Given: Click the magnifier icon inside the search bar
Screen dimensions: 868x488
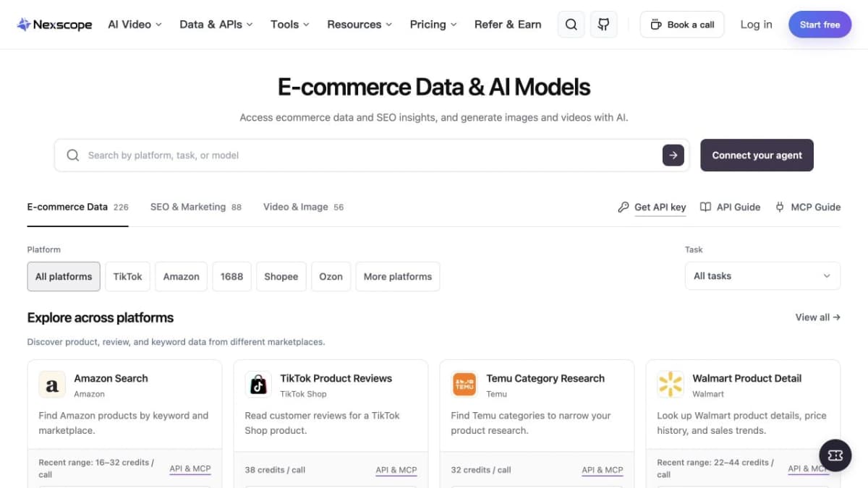Looking at the screenshot, I should pyautogui.click(x=73, y=155).
